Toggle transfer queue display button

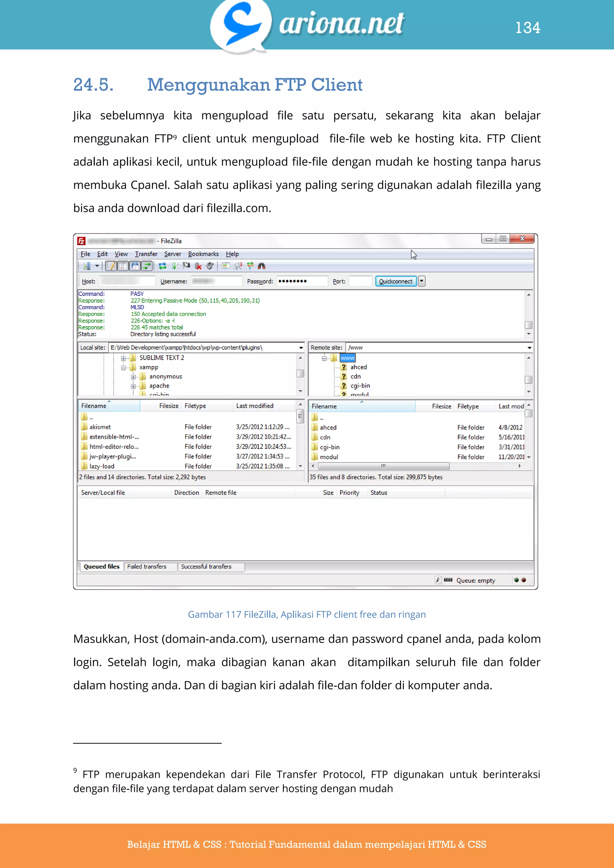pos(147,266)
